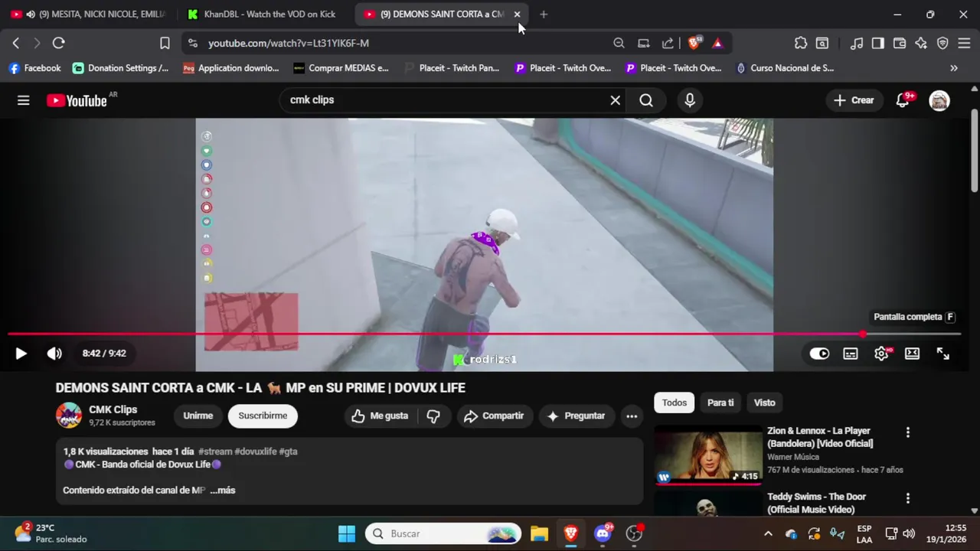
Task: Enter full screen mode
Action: point(943,354)
